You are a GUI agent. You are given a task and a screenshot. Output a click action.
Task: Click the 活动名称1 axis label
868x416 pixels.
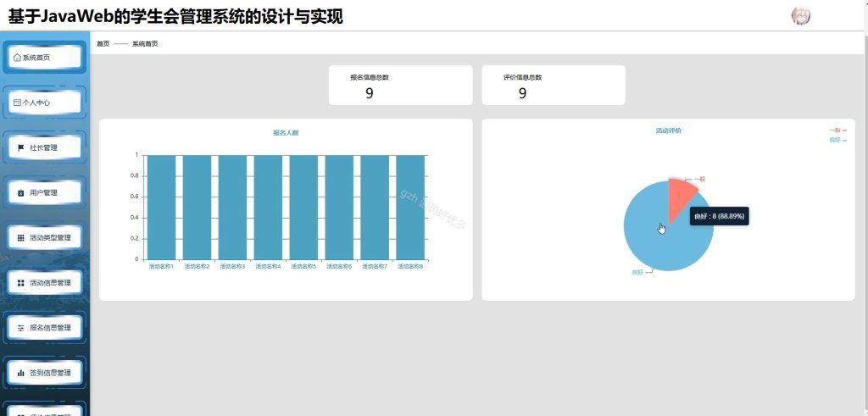(x=161, y=267)
